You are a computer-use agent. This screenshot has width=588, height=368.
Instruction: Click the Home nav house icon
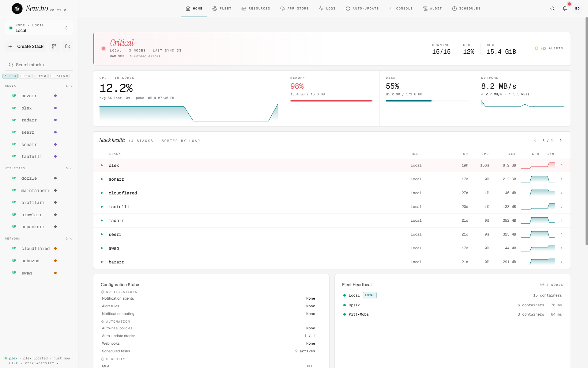[x=188, y=9]
